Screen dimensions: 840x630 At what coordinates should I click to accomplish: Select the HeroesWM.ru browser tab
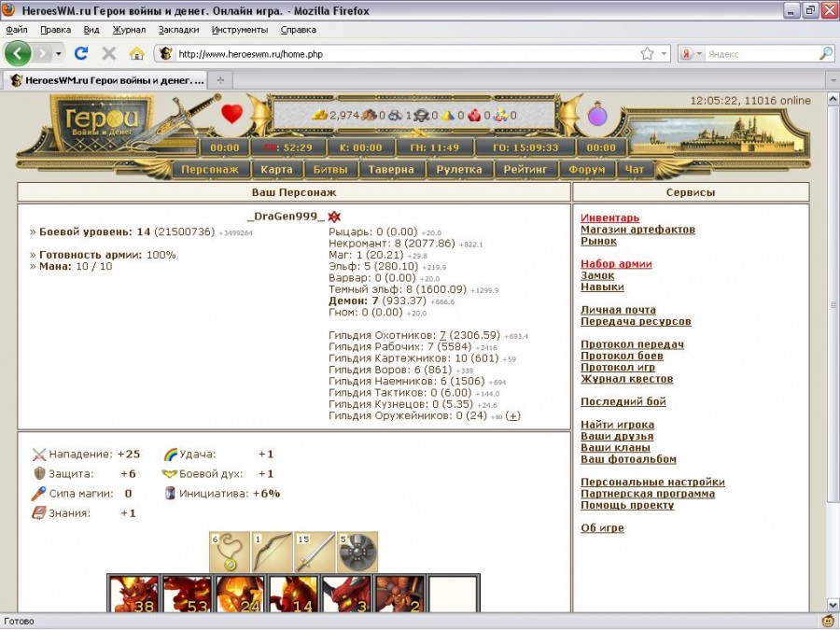coord(105,80)
